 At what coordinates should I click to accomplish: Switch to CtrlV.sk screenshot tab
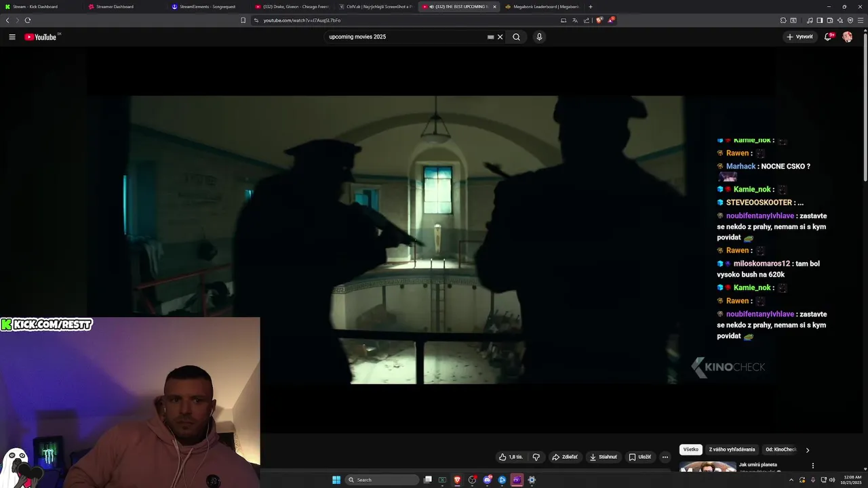tap(375, 7)
